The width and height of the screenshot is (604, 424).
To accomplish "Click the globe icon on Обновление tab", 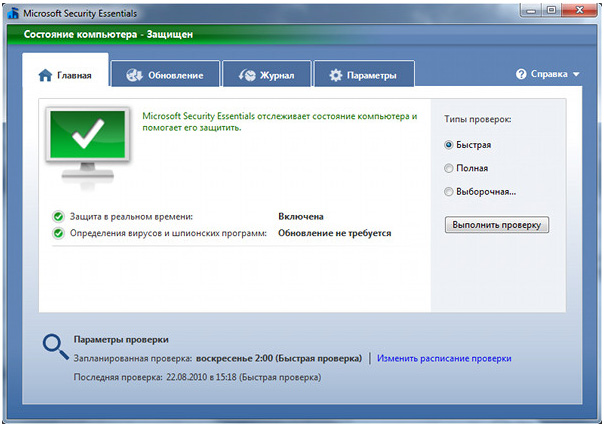I will 134,75.
